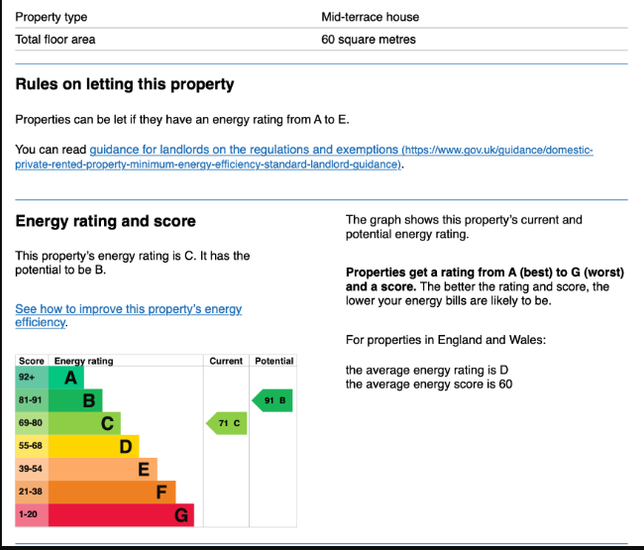Click the 69-80 score range cell
This screenshot has width=644, height=550.
pos(31,424)
